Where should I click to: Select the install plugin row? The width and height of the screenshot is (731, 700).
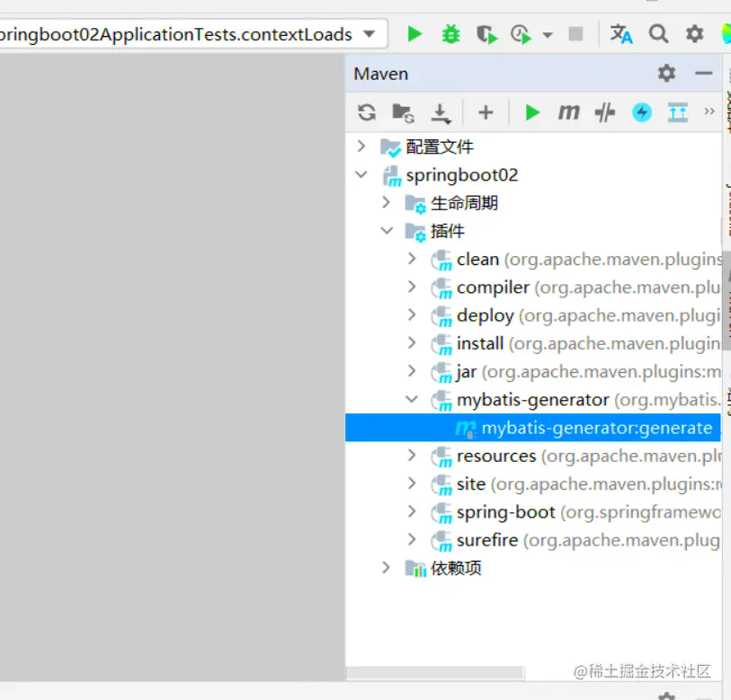[x=533, y=343]
